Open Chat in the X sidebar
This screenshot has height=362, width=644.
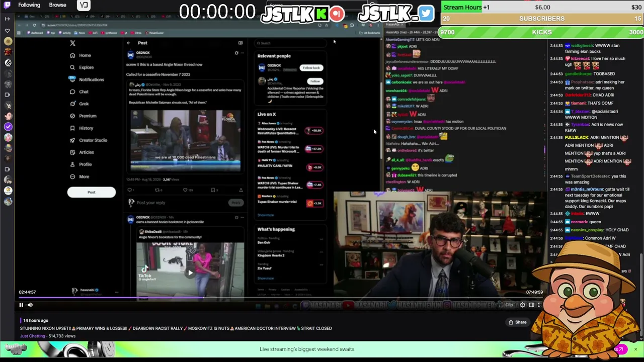(79, 92)
